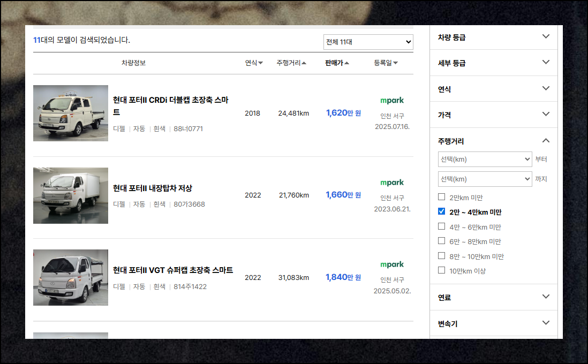Click the registration date 2025.05.02.
The height and width of the screenshot is (364, 588).
pyautogui.click(x=392, y=291)
